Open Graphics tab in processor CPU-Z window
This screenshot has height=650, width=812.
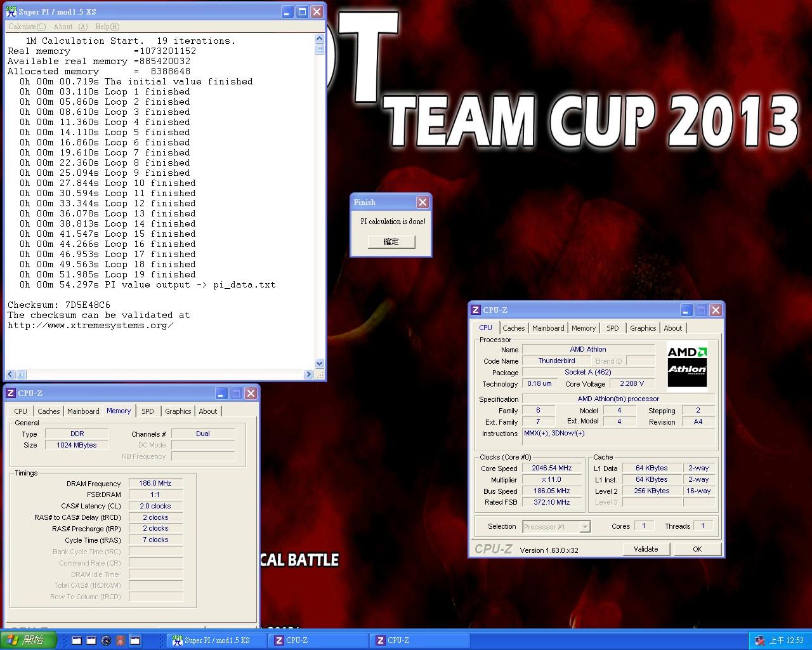(643, 328)
